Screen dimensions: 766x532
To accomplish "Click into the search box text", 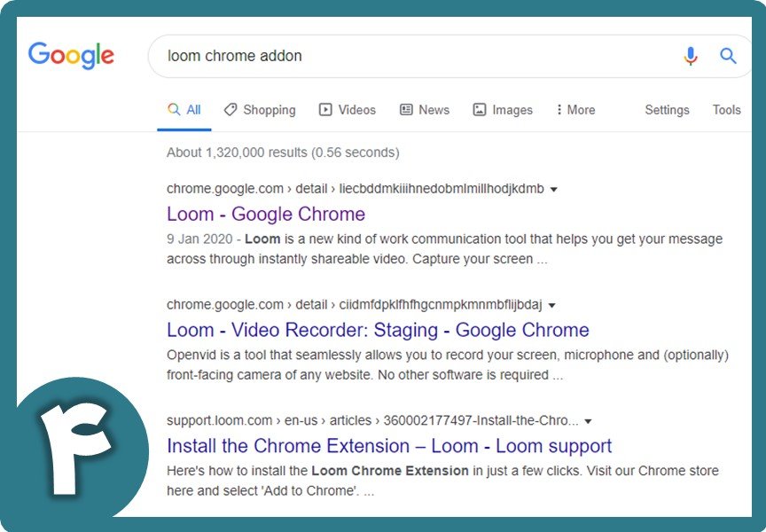I will click(234, 56).
